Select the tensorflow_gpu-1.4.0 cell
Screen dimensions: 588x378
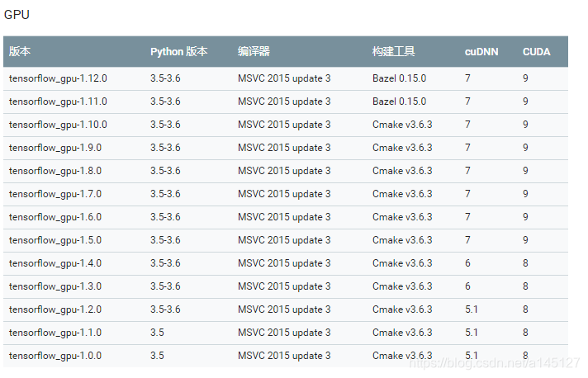point(55,263)
